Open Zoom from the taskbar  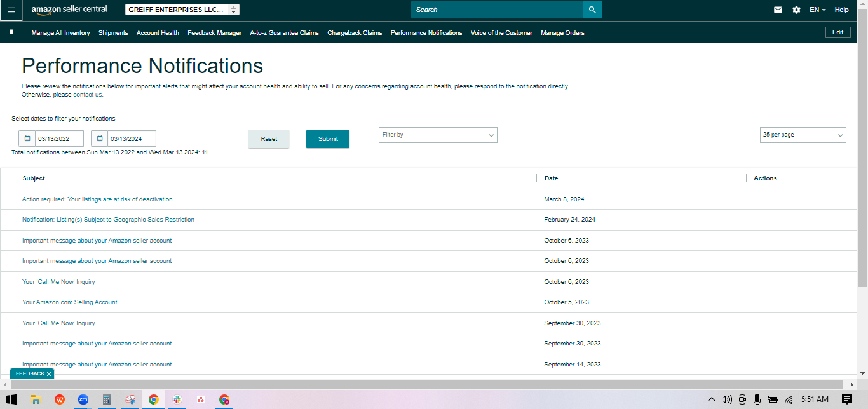[83, 399]
